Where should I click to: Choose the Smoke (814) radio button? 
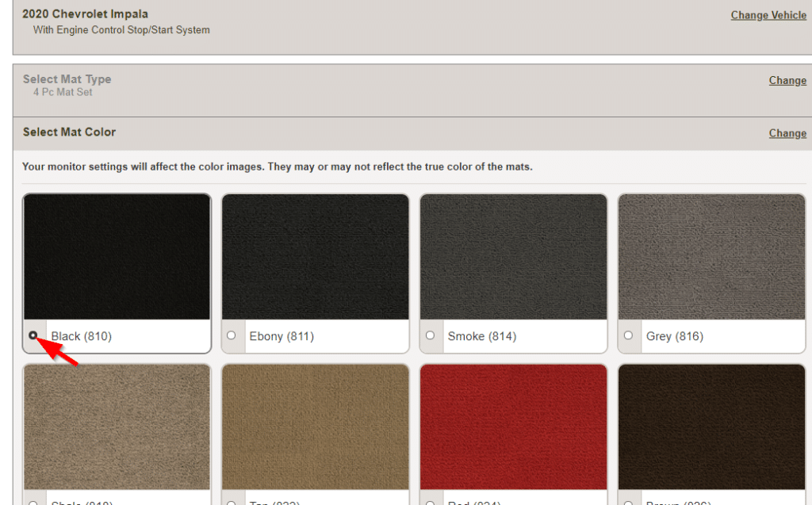[430, 335]
